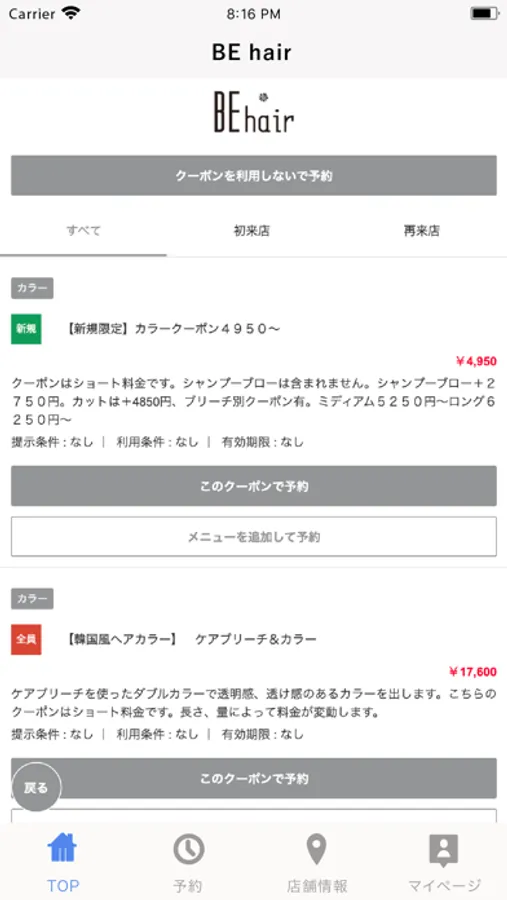Screen dimensions: 507x900
Task: Tap the round 戻る back button
Action: (x=36, y=787)
